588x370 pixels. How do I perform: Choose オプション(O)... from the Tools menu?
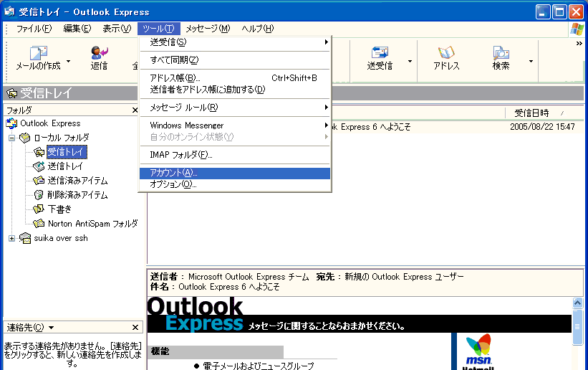234,184
